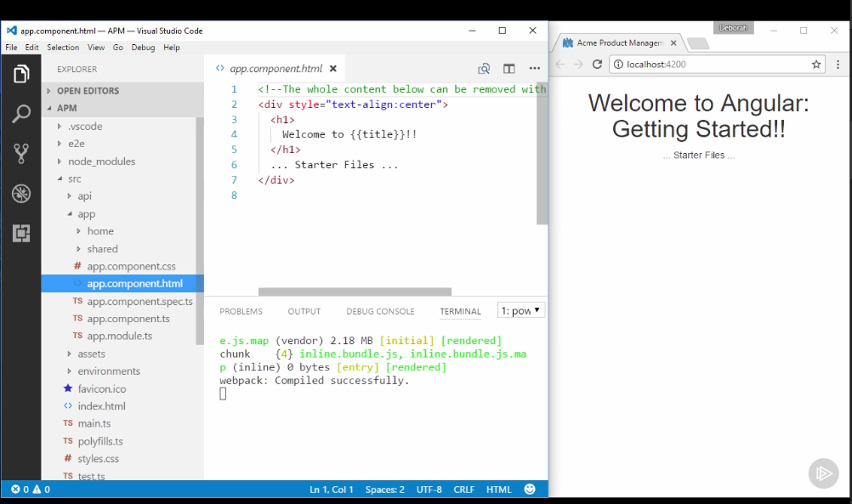Open the Debug menu
The height and width of the screenshot is (504, 852).
143,47
